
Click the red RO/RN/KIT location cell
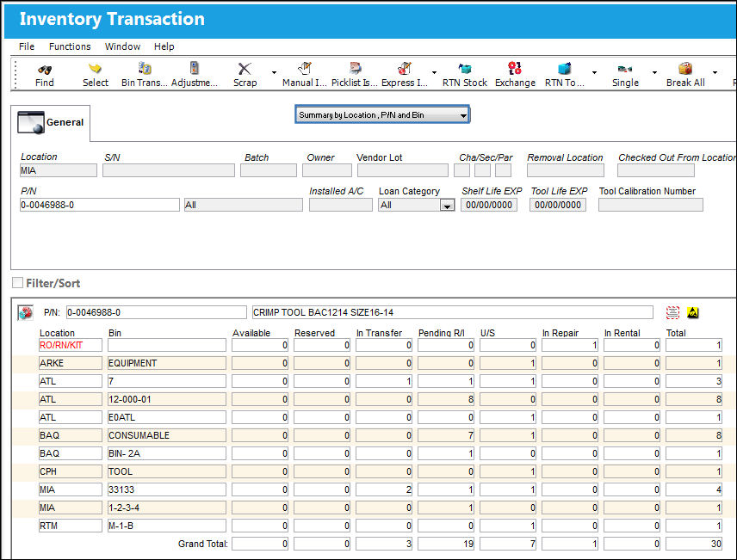click(70, 345)
